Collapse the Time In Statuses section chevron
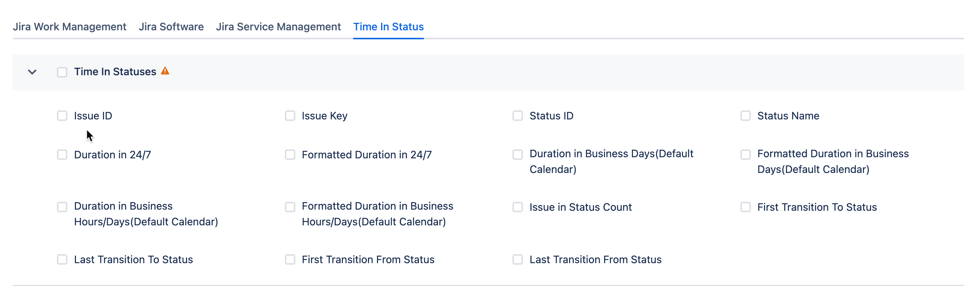 tap(32, 72)
